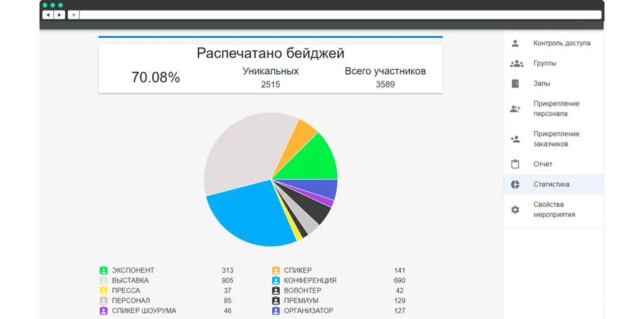Click the ВОЛОНТЕР legend label
644x319 pixels.
(303, 291)
